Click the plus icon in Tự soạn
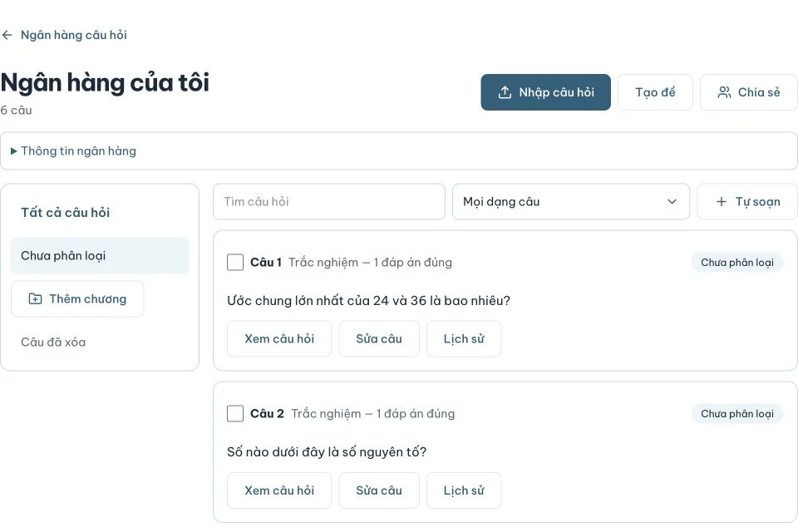 coord(722,202)
